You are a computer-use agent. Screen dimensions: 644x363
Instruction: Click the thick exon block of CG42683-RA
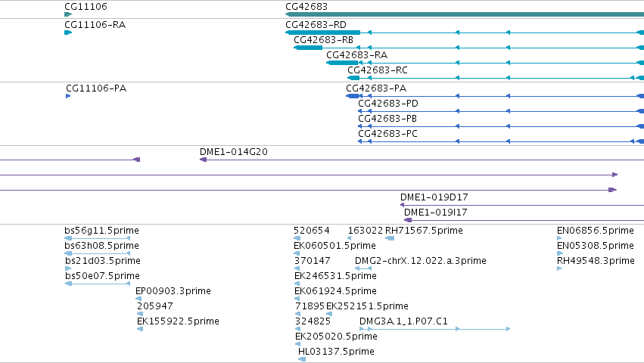342,63
